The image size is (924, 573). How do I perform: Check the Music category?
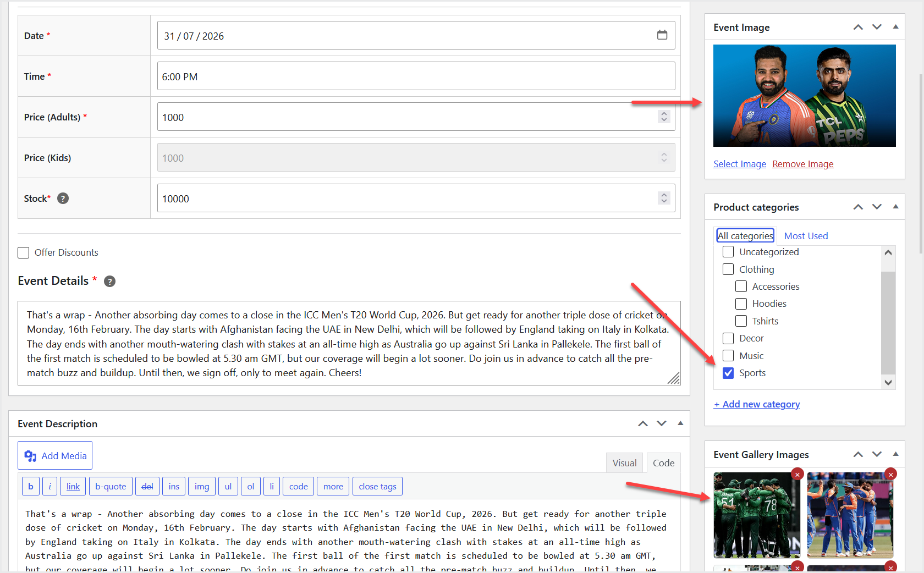click(728, 356)
